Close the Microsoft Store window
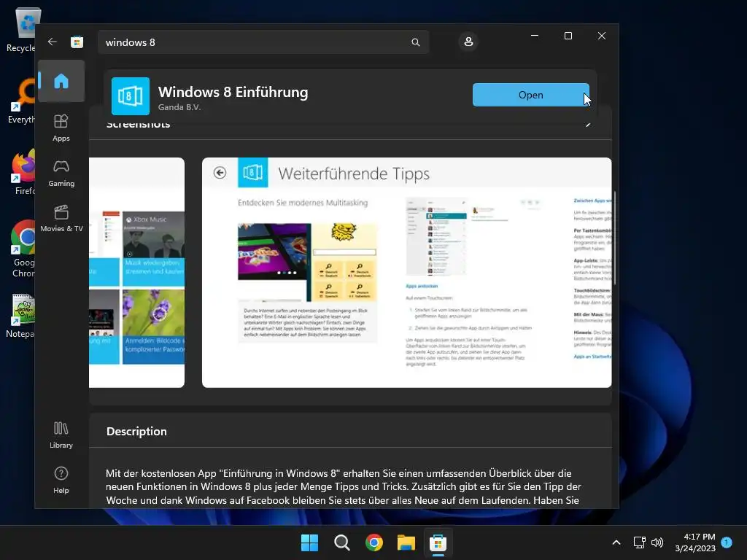Image resolution: width=747 pixels, height=560 pixels. click(602, 36)
